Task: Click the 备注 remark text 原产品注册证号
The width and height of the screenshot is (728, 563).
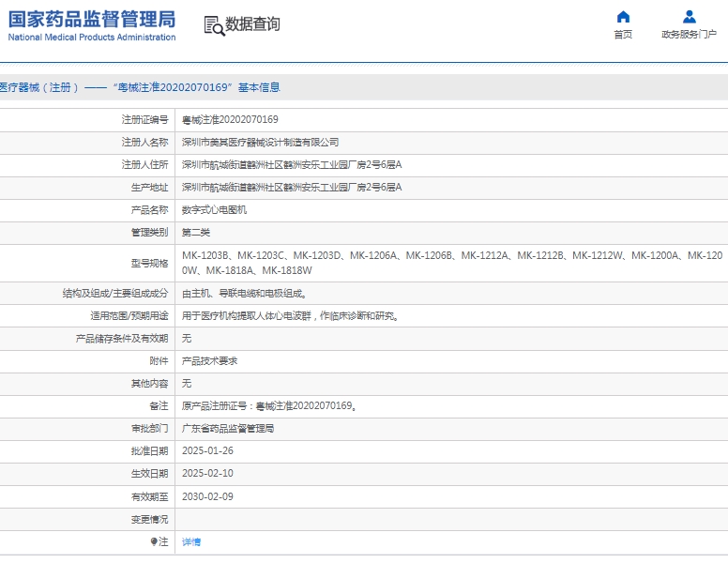Action: (x=269, y=406)
